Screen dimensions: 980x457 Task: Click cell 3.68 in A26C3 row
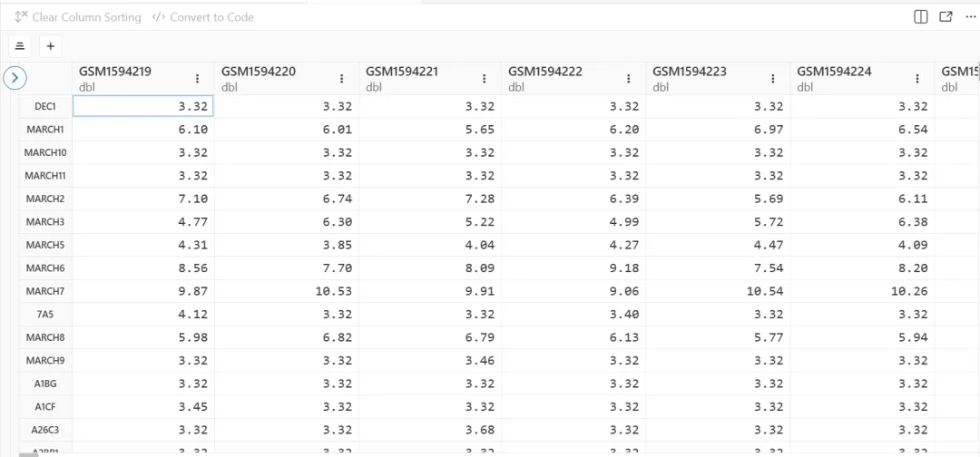point(430,430)
